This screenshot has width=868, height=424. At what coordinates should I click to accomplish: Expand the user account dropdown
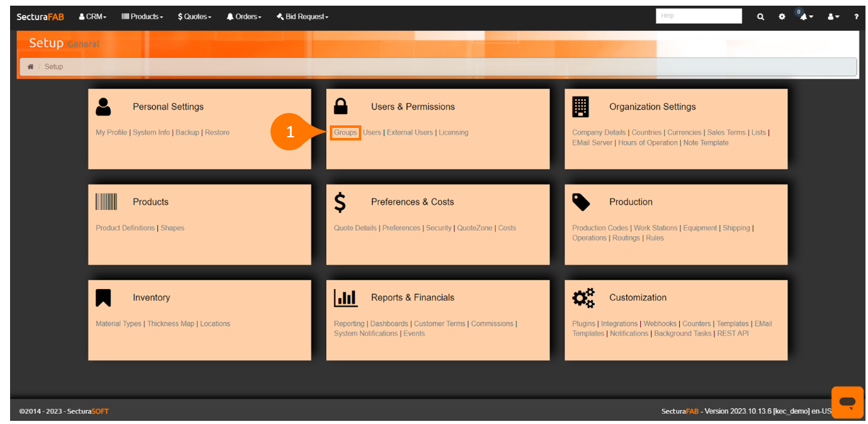(x=833, y=17)
